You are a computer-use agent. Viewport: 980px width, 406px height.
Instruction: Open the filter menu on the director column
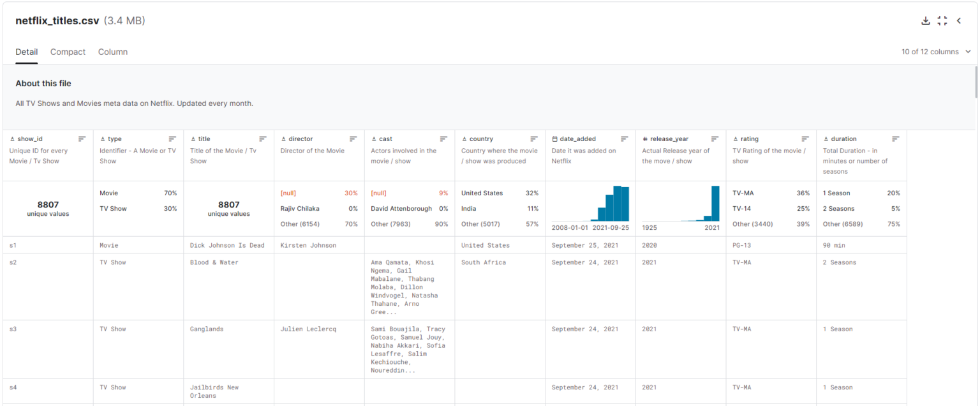point(353,139)
